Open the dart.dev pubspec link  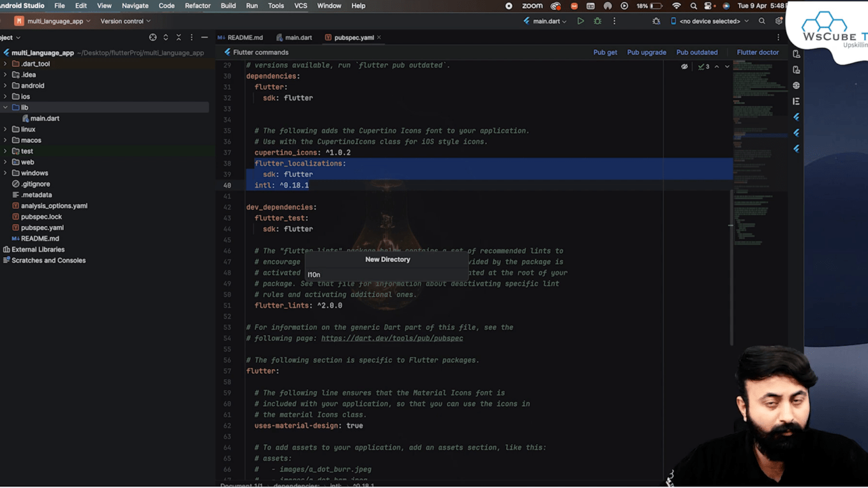pyautogui.click(x=392, y=338)
